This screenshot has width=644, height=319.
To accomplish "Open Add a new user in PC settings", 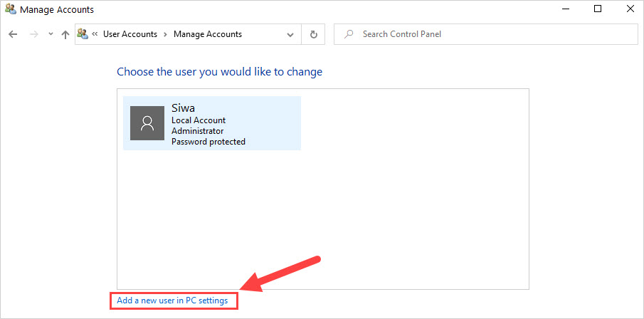I will click(172, 301).
